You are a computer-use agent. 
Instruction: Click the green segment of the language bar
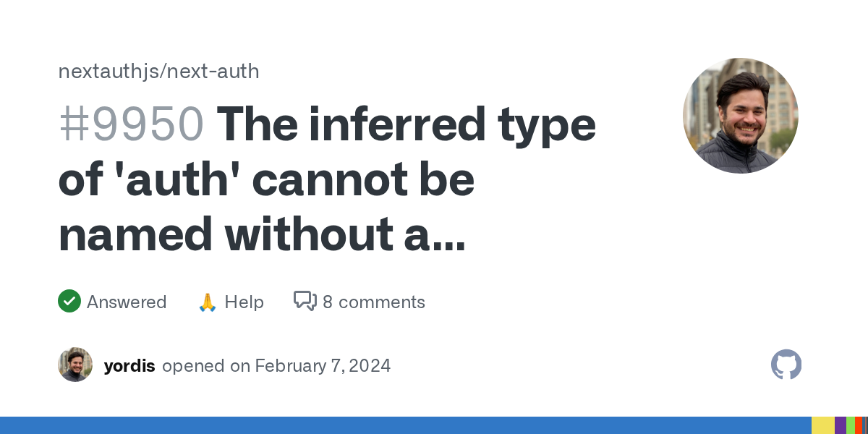pos(851,425)
